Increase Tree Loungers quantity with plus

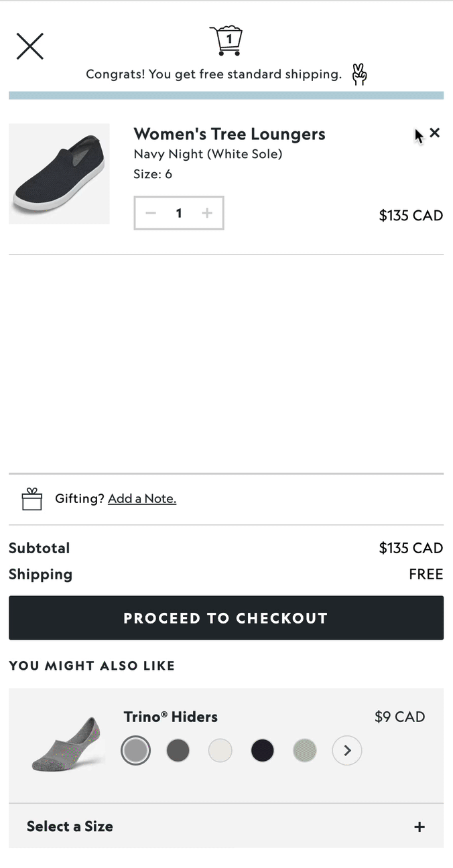pyautogui.click(x=207, y=213)
